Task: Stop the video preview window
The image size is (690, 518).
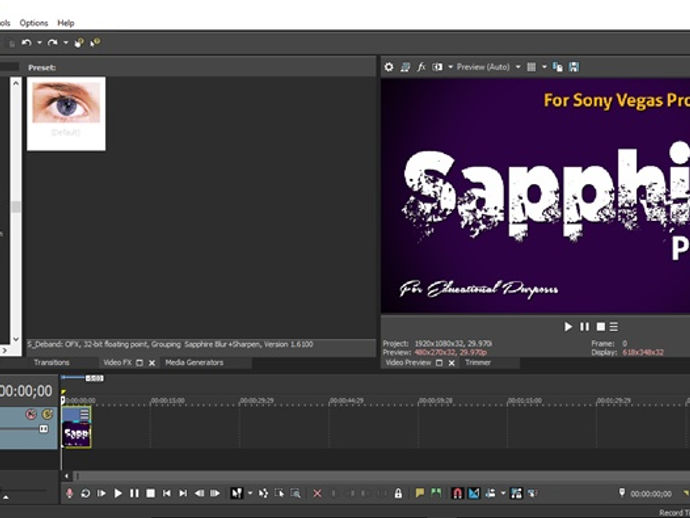Action: [x=601, y=327]
